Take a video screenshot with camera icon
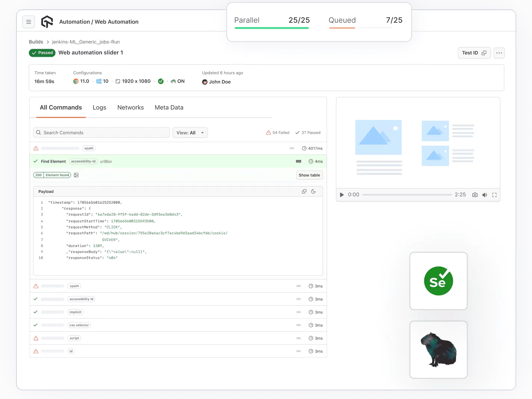 pyautogui.click(x=475, y=195)
